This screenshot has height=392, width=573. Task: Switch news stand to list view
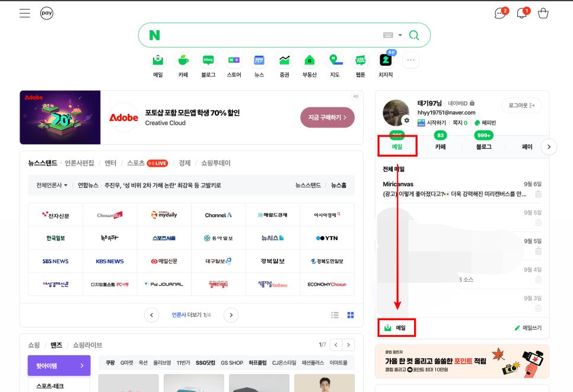click(335, 315)
